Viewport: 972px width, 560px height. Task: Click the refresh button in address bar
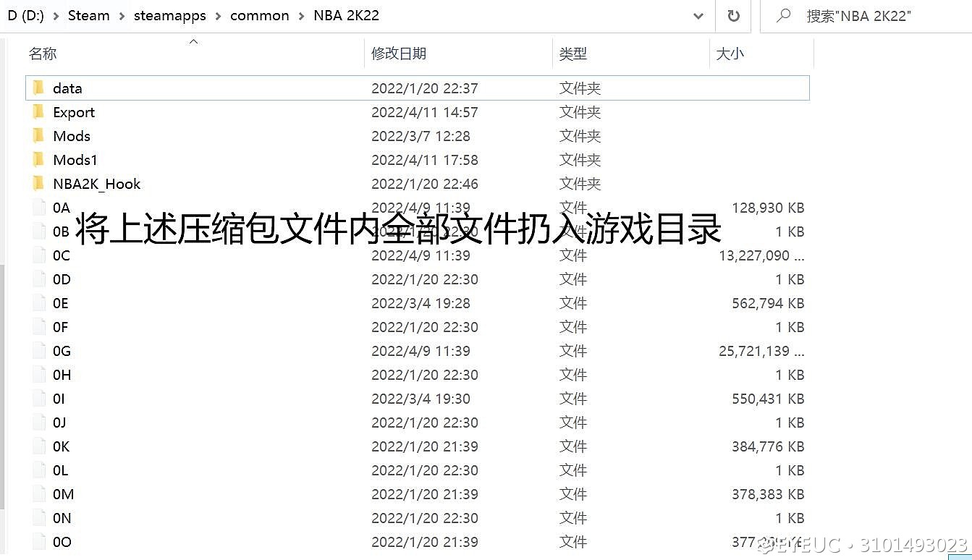coord(733,16)
